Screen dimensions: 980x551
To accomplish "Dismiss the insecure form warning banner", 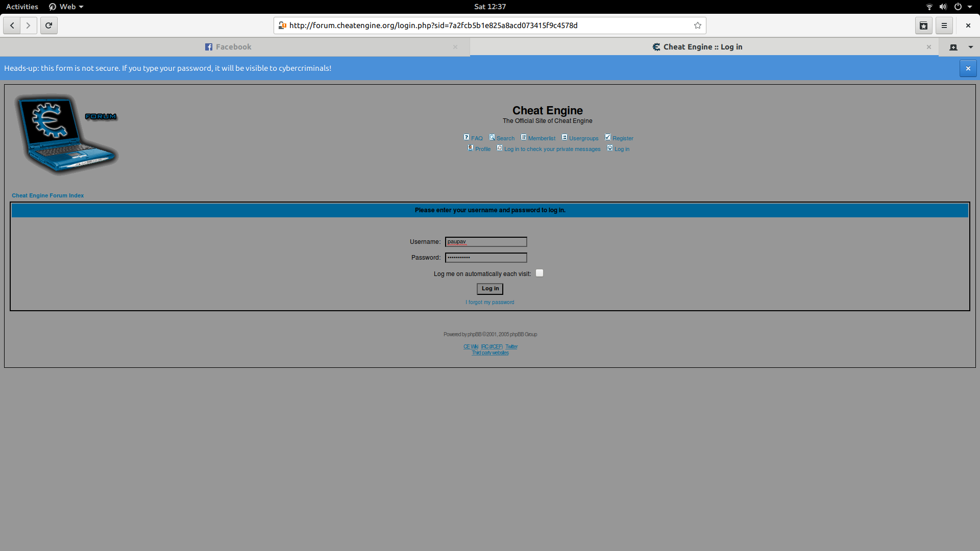I will click(968, 68).
